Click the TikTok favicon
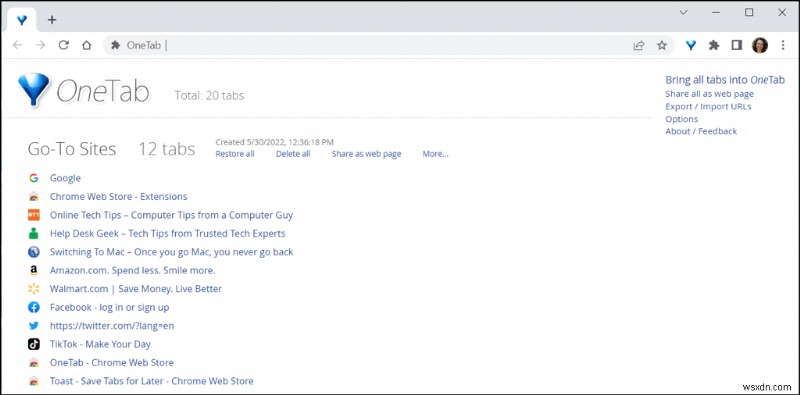The width and height of the screenshot is (800, 395). [34, 344]
